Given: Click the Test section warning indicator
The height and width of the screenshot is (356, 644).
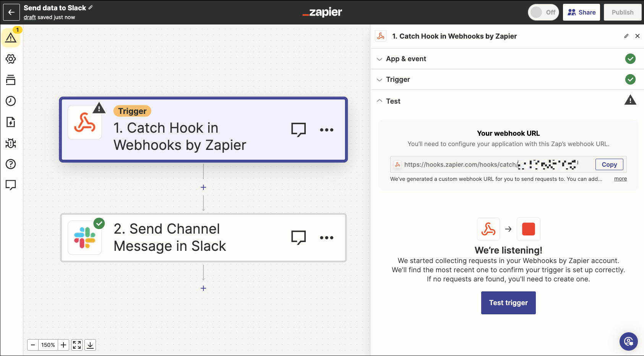Looking at the screenshot, I should (631, 100).
